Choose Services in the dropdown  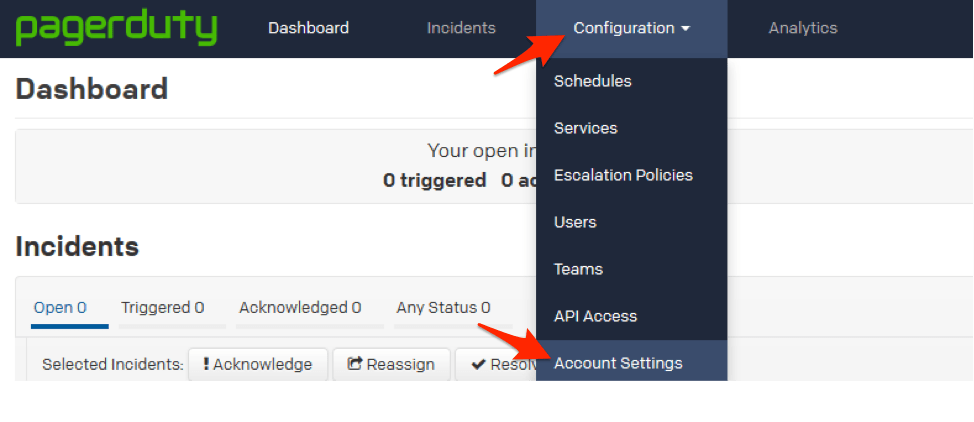[x=585, y=128]
